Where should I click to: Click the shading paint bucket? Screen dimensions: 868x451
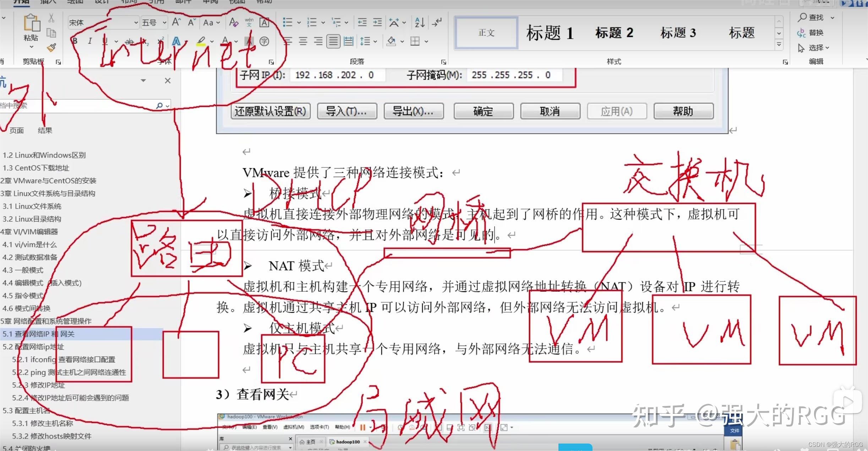click(x=391, y=41)
